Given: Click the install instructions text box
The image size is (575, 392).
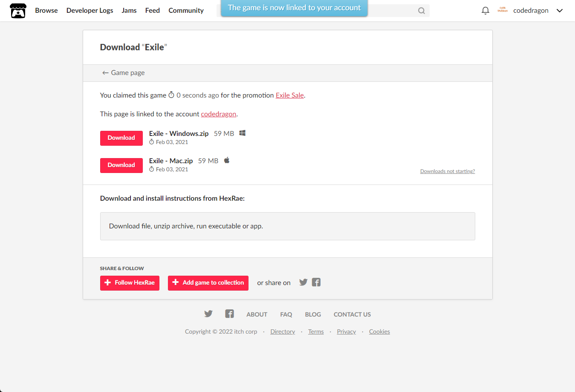Looking at the screenshot, I should coord(287,226).
